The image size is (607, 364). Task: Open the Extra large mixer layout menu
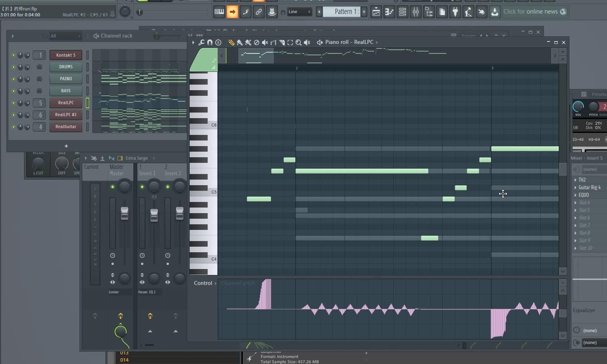[137, 158]
